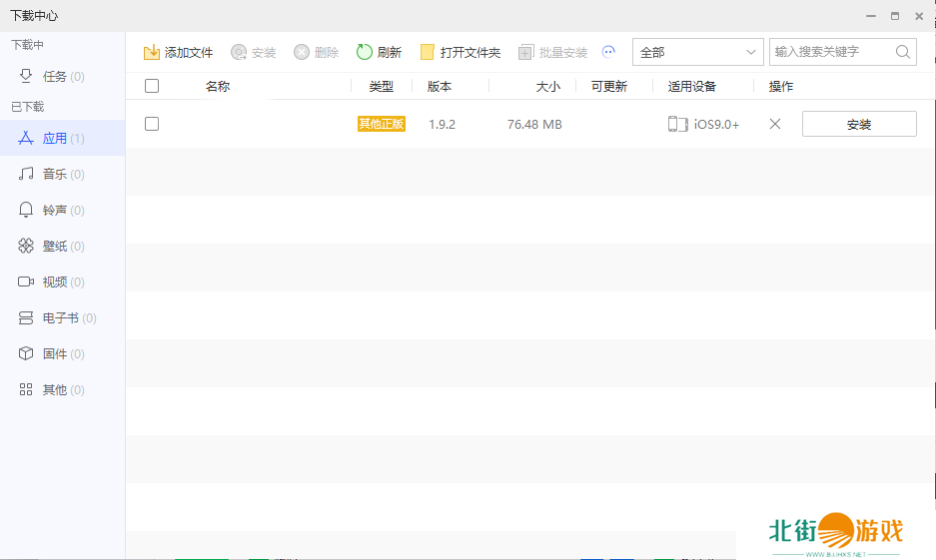Click the iOS9.0+ device icon
This screenshot has width=936, height=560.
click(x=678, y=124)
